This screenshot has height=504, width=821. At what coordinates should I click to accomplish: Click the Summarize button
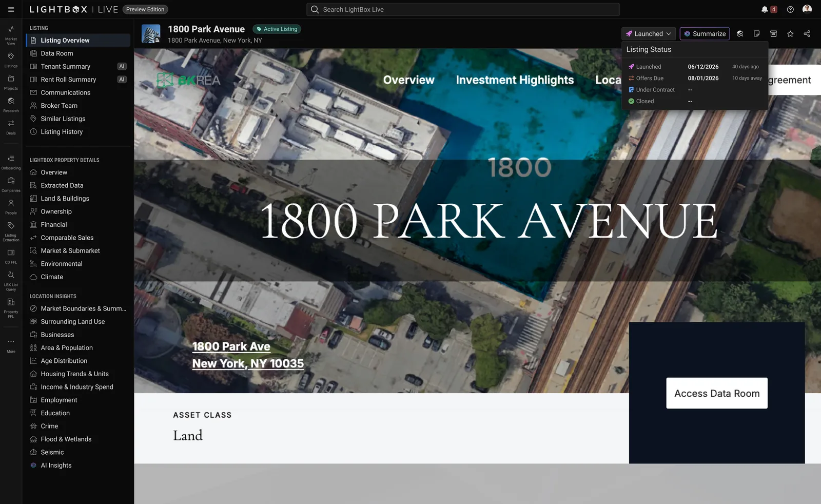tap(705, 33)
